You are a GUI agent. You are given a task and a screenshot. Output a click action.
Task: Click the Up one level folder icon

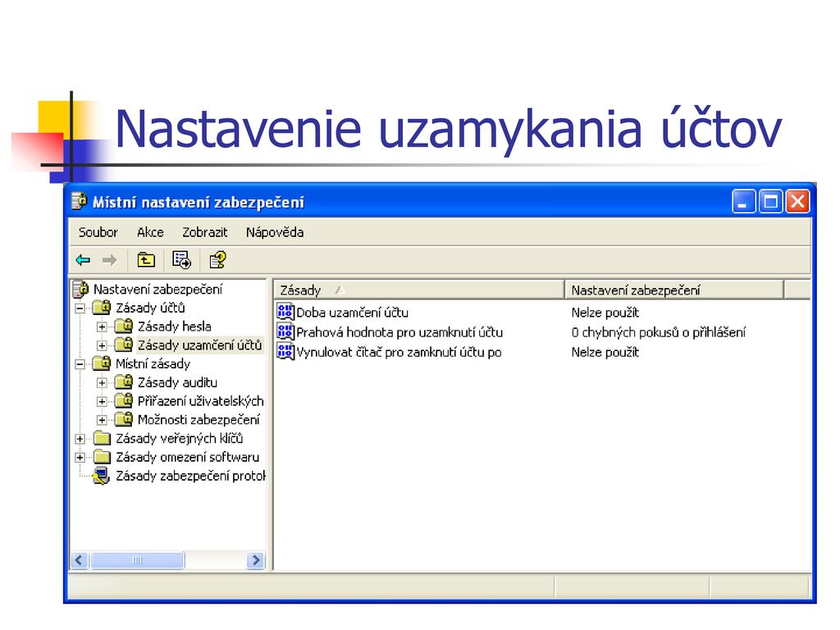146,260
